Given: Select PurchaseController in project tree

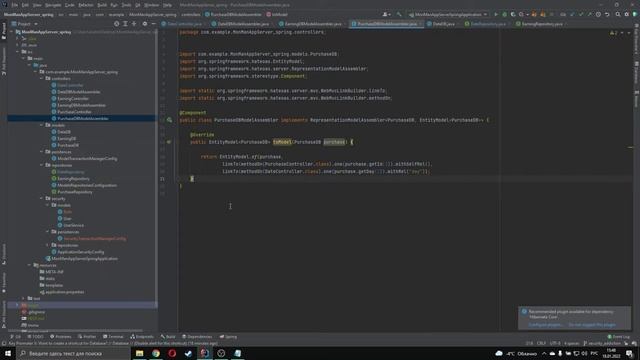Looking at the screenshot, I should [74, 112].
